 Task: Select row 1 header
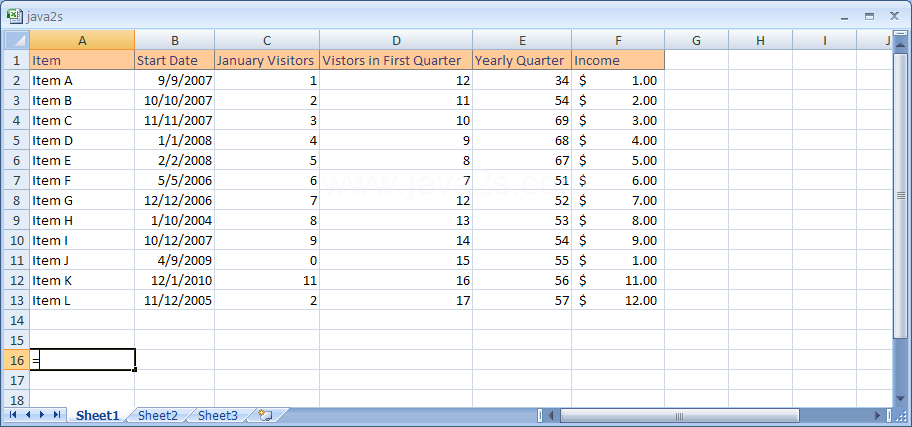click(x=16, y=61)
